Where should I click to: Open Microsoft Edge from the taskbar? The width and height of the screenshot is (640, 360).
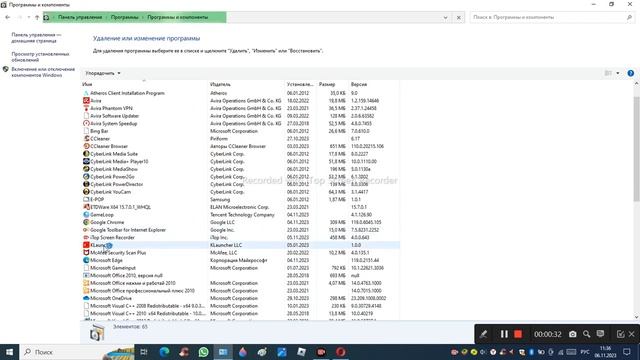tap(164, 352)
